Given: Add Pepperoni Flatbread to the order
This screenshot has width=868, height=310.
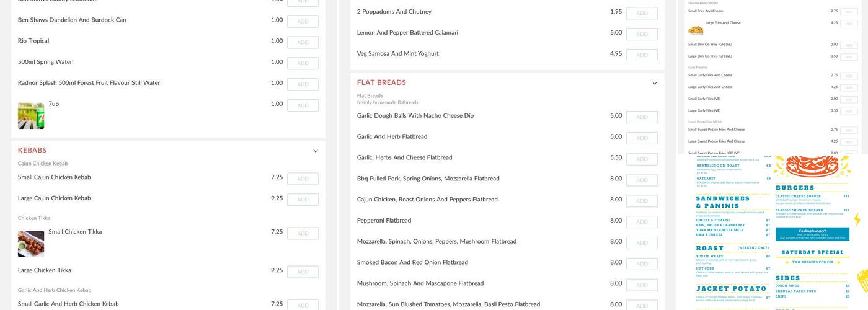Looking at the screenshot, I should click(x=642, y=222).
